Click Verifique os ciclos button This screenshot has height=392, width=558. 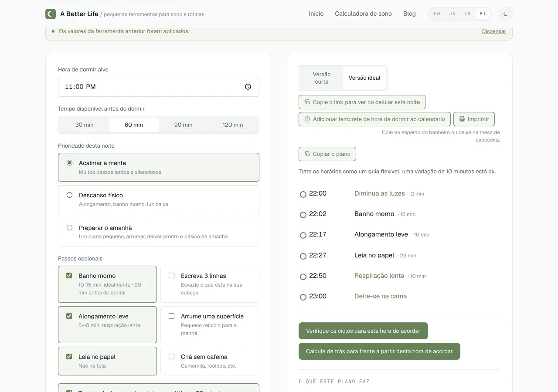[363, 331]
